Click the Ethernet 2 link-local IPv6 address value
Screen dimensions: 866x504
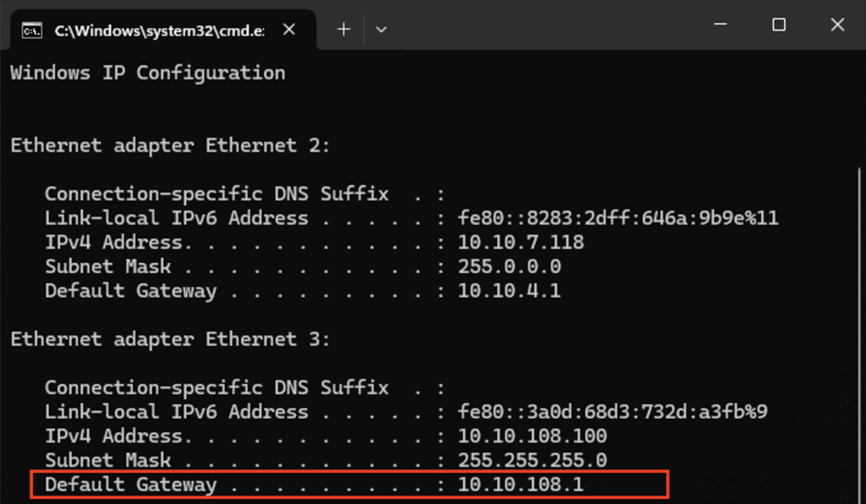[x=617, y=218]
